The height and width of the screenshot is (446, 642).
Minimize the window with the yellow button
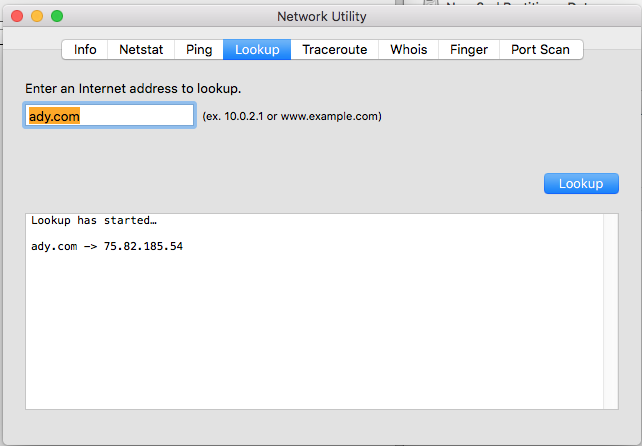pos(37,17)
